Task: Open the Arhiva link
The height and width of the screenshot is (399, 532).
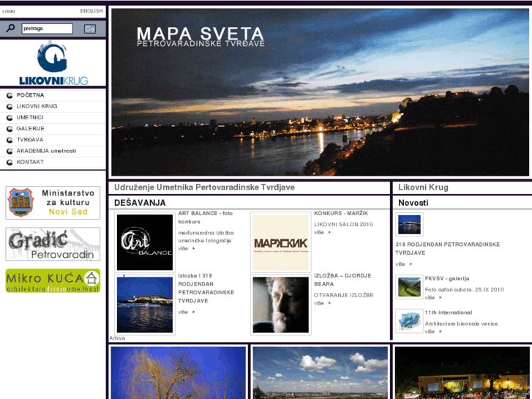Action: point(117,338)
